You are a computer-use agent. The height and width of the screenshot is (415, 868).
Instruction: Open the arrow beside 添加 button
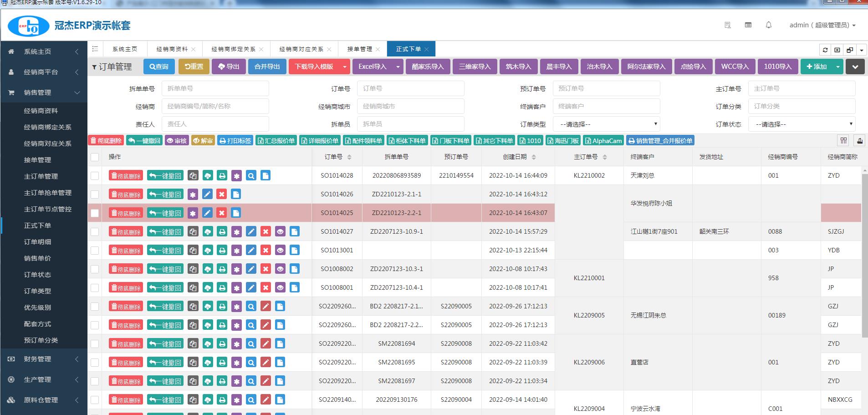(x=837, y=67)
